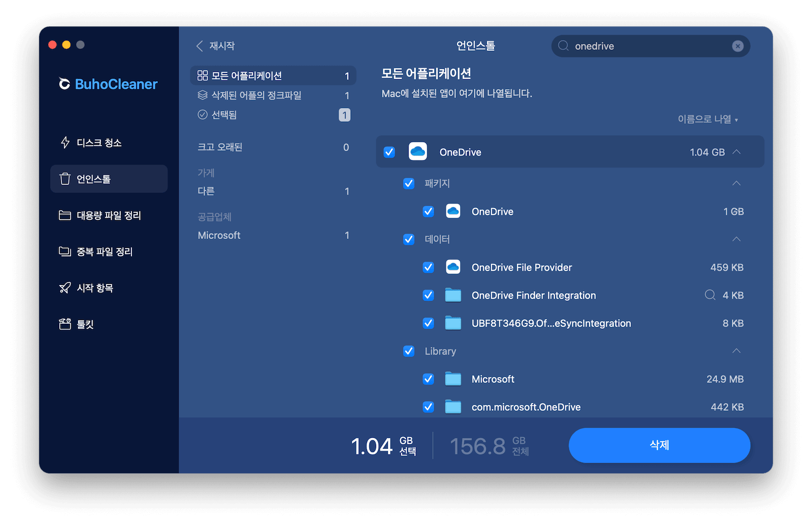
Task: Uncheck the OneDrive Finder Integration checkbox
Action: click(428, 295)
